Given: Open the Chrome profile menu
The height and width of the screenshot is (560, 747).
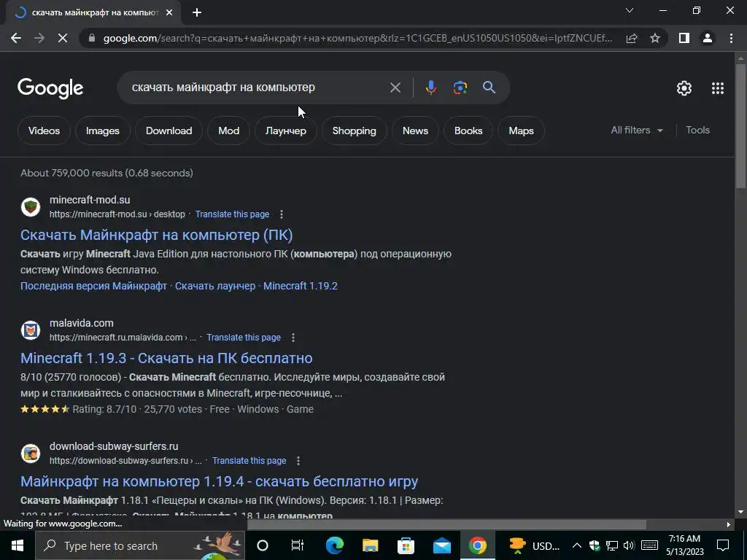Looking at the screenshot, I should tap(708, 38).
